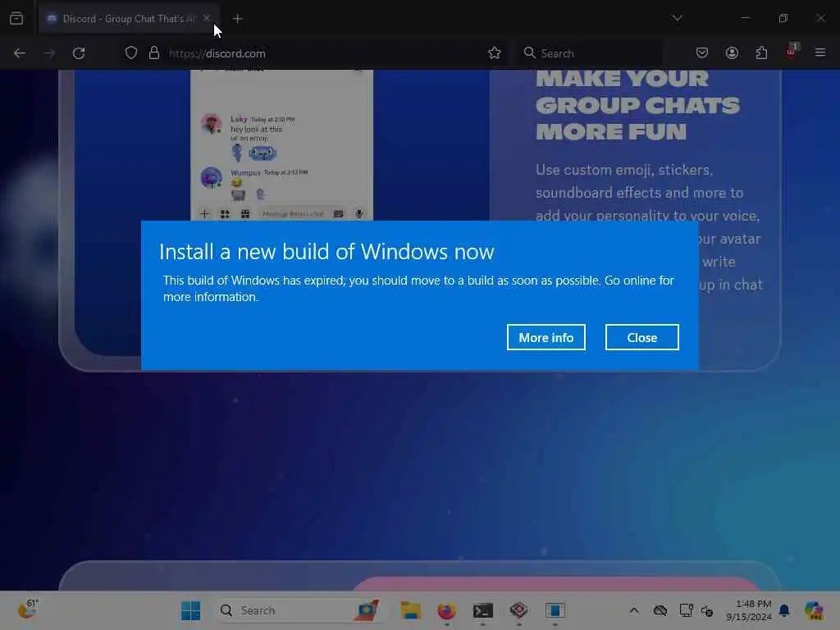This screenshot has width=840, height=630.
Task: Click the Wumpus avatar in the chat mockup
Action: pos(211,178)
